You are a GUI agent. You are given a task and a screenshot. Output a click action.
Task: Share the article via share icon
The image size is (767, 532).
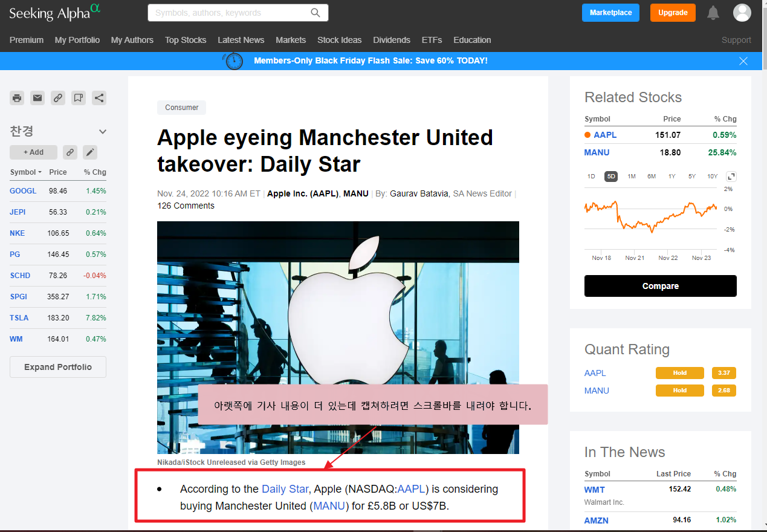pyautogui.click(x=99, y=98)
